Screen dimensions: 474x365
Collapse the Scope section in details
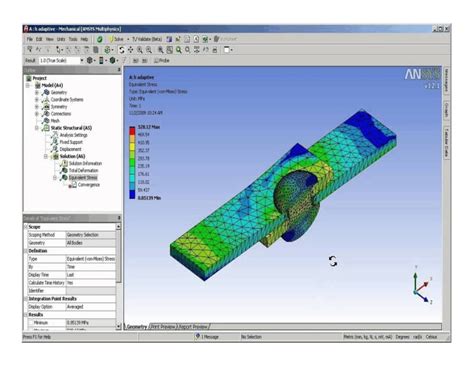26,227
